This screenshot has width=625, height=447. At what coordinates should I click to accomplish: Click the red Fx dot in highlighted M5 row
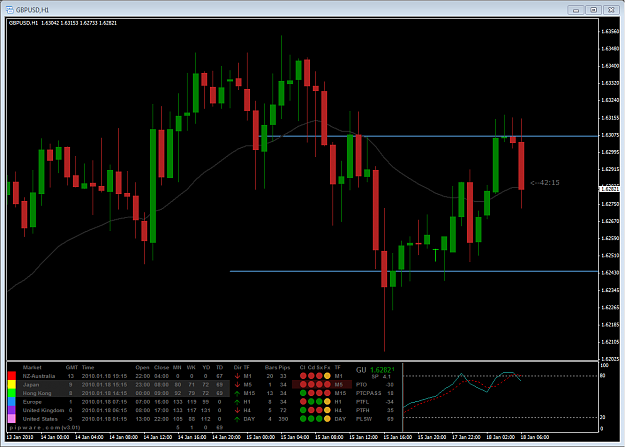[327, 384]
